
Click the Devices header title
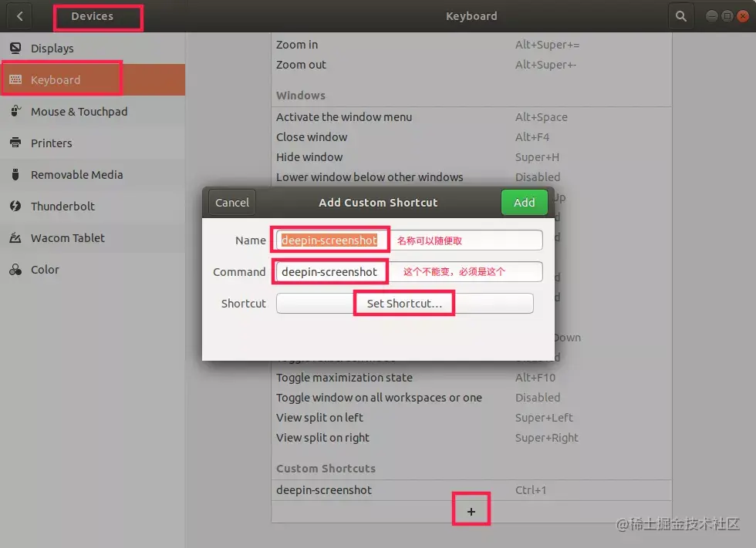(x=92, y=16)
